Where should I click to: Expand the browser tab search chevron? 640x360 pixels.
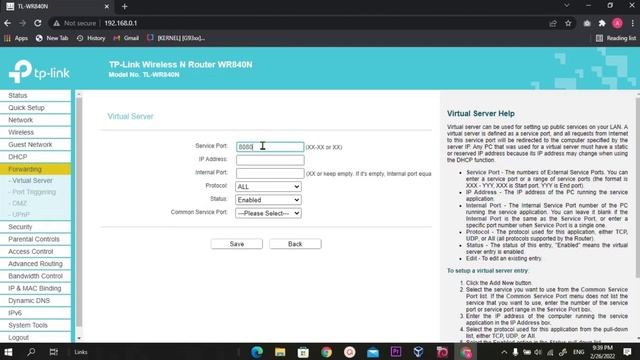(567, 6)
